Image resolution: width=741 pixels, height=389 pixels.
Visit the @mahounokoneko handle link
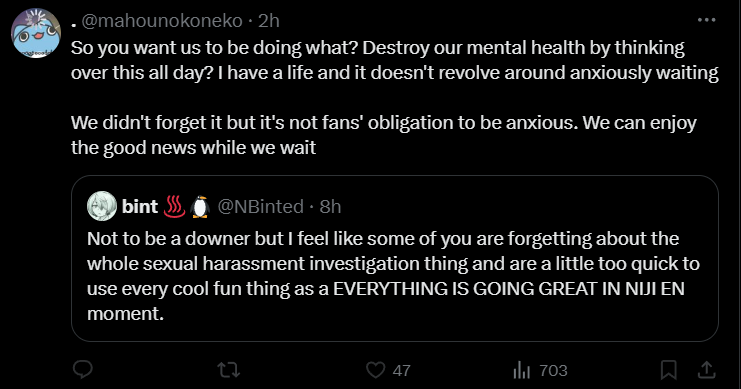162,21
